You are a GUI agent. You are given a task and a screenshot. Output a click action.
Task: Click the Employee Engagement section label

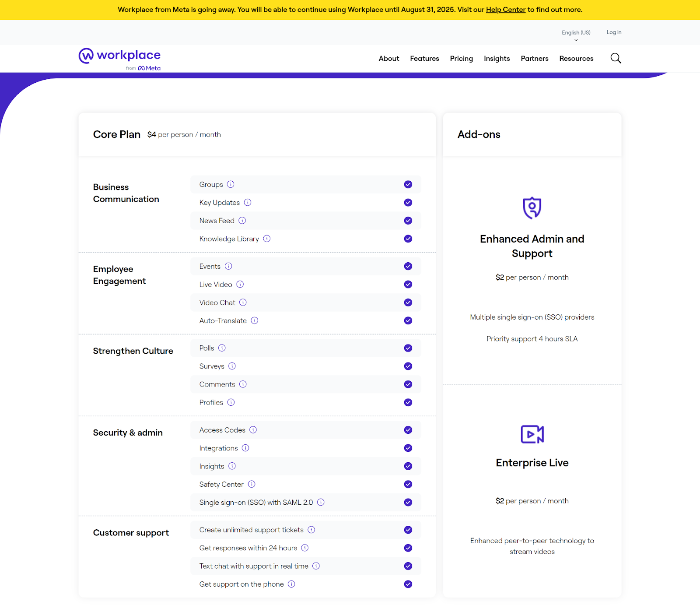pyautogui.click(x=119, y=275)
